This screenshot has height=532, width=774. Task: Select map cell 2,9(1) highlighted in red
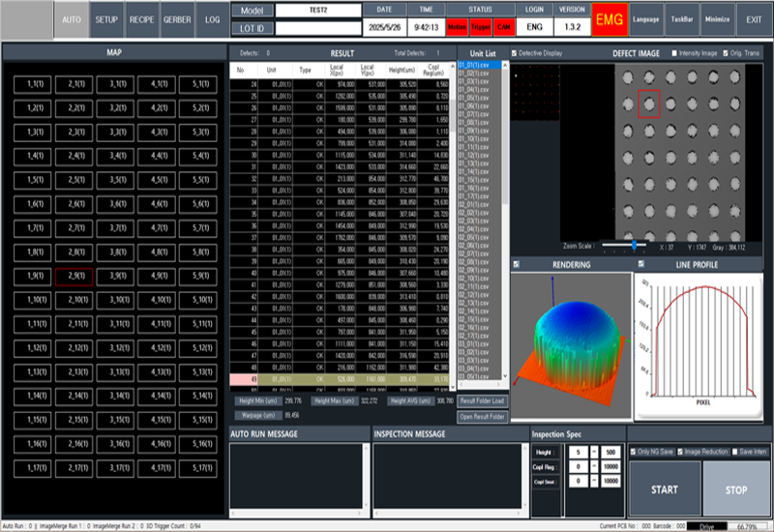74,277
